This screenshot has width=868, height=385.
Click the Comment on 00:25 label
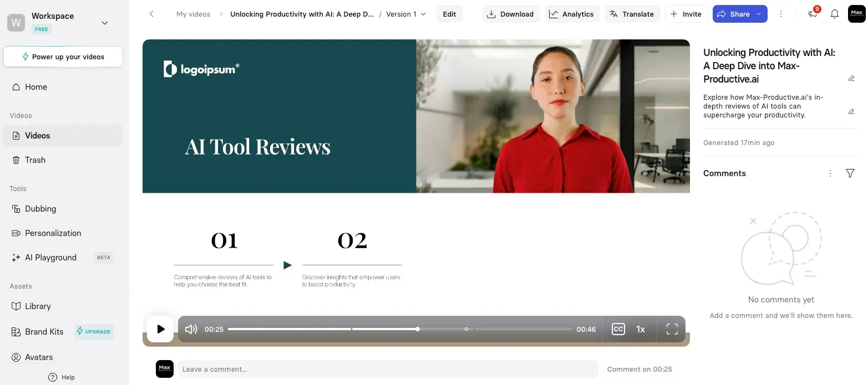point(639,369)
